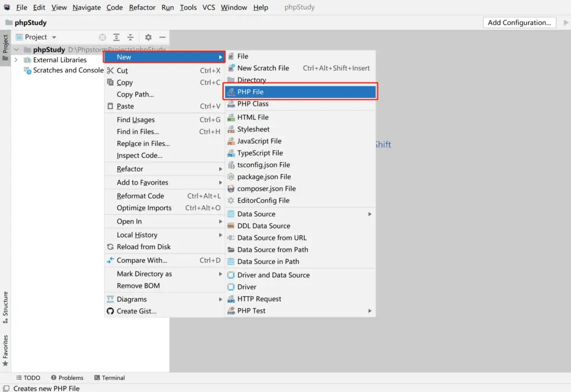Click the GitHub icon beside Create Gist
Viewport: 571px width, 392px height.
110,311
